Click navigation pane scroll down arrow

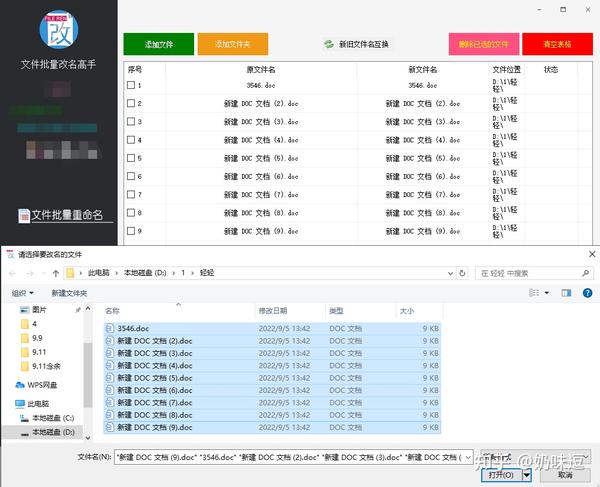[88, 438]
